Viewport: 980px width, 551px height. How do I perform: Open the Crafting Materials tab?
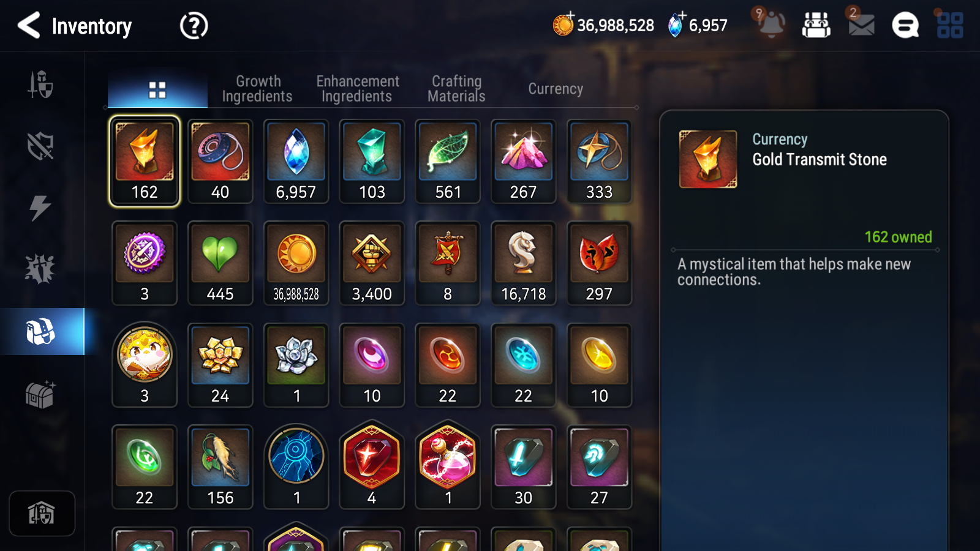point(456,89)
